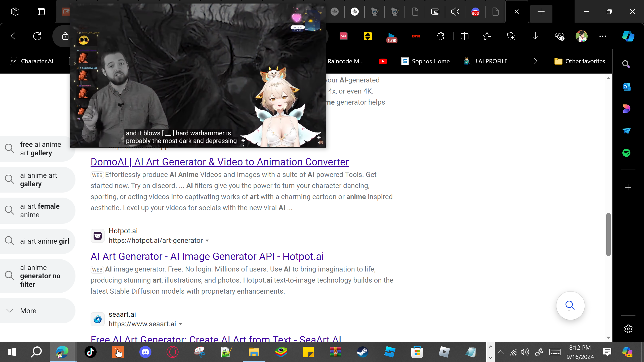Open Spotify in the sidebar
Image resolution: width=644 pixels, height=362 pixels.
pos(626,153)
